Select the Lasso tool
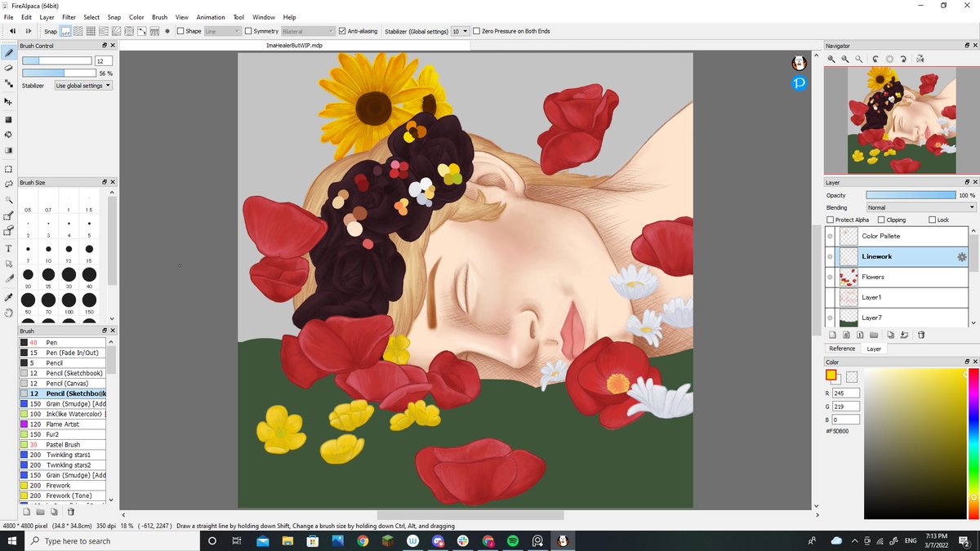This screenshot has height=551, width=980. (x=8, y=184)
